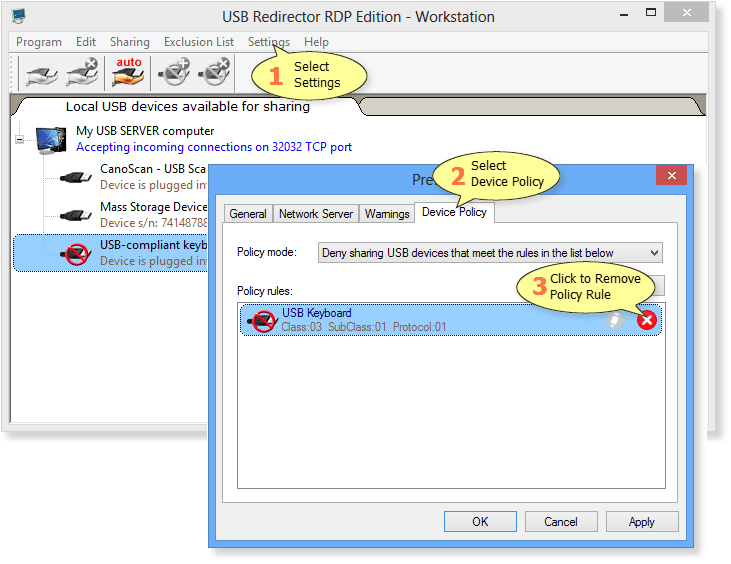The width and height of the screenshot is (731, 564).
Task: Open the Help menu
Action: point(316,42)
